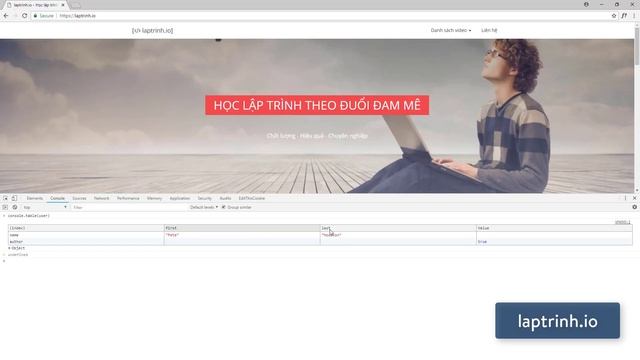Switch to the Elements tab
The width and height of the screenshot is (640, 360).
35,198
